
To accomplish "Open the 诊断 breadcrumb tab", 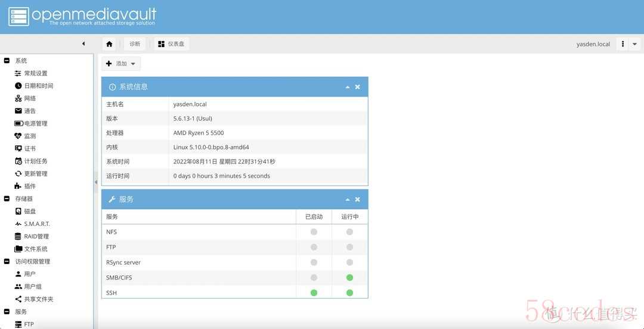I will pyautogui.click(x=135, y=44).
